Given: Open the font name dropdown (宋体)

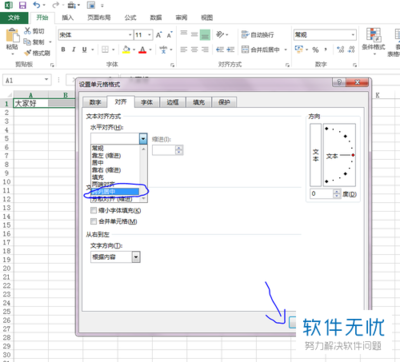Looking at the screenshot, I should (130, 35).
